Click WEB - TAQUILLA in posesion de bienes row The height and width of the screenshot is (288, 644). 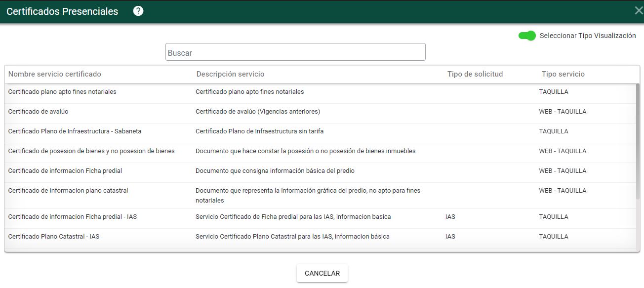click(x=563, y=151)
